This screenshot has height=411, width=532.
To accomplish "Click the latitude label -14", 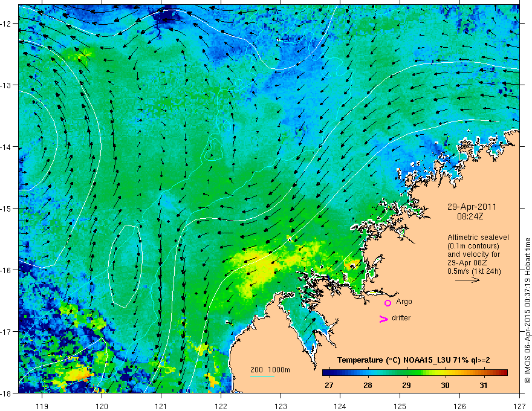I will [5, 147].
